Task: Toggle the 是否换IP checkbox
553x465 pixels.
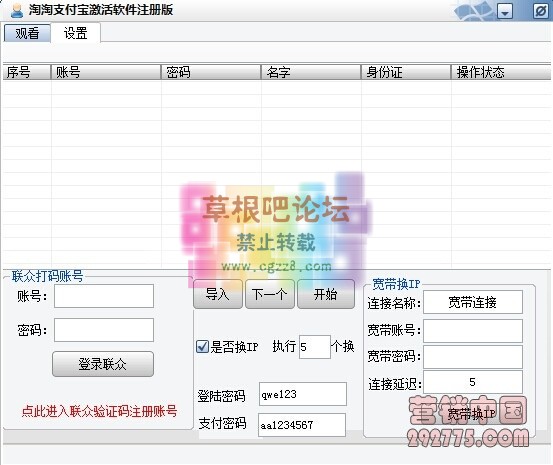Action: click(x=202, y=347)
